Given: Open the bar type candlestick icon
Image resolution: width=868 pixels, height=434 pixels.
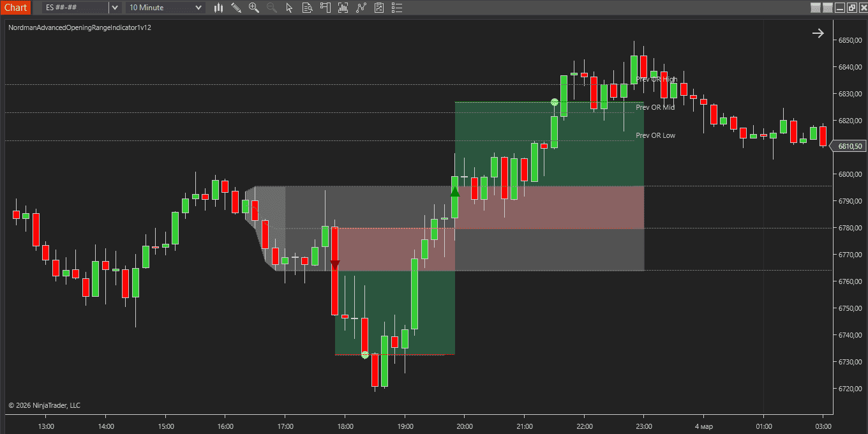Looking at the screenshot, I should pyautogui.click(x=219, y=8).
